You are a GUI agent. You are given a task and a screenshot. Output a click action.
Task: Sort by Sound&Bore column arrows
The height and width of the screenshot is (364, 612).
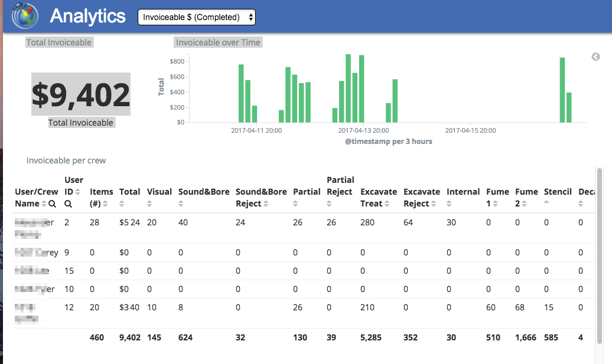(181, 204)
